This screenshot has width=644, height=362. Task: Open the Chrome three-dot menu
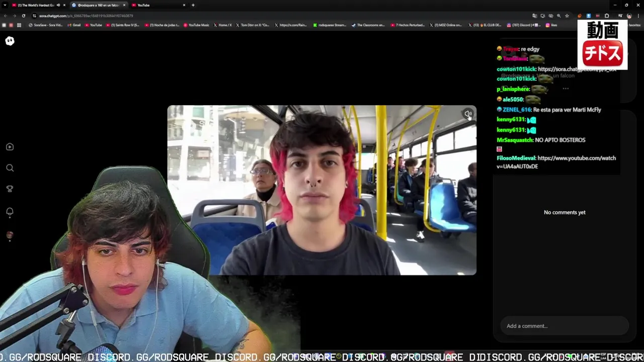[x=638, y=16]
